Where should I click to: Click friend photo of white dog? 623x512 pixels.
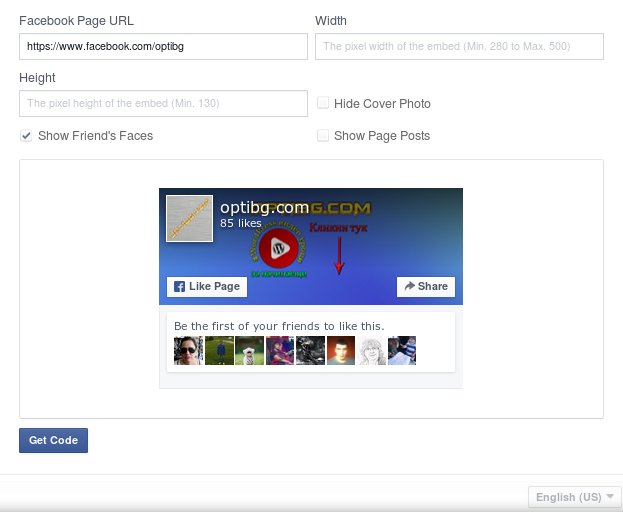click(x=250, y=350)
